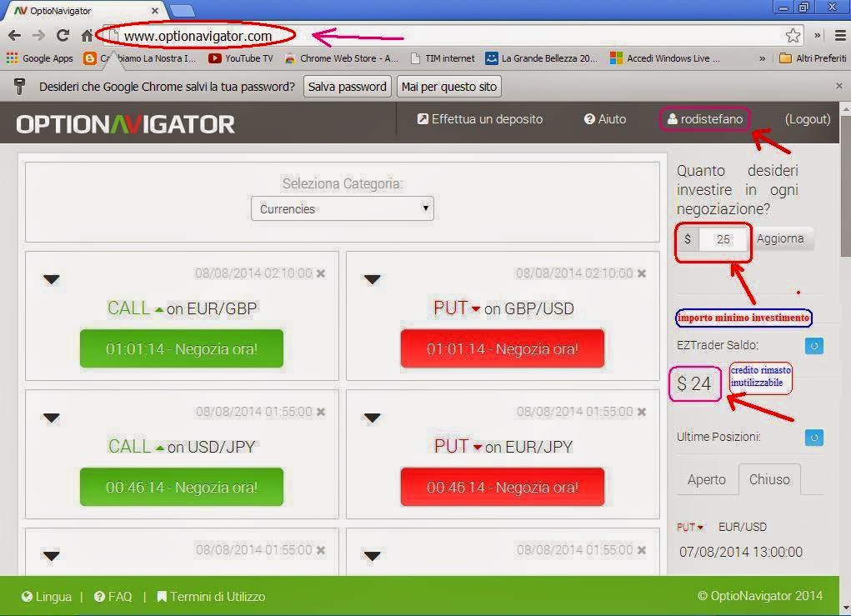The image size is (851, 616).
Task: Expand the GBP/USD signal card arrow
Action: click(373, 279)
